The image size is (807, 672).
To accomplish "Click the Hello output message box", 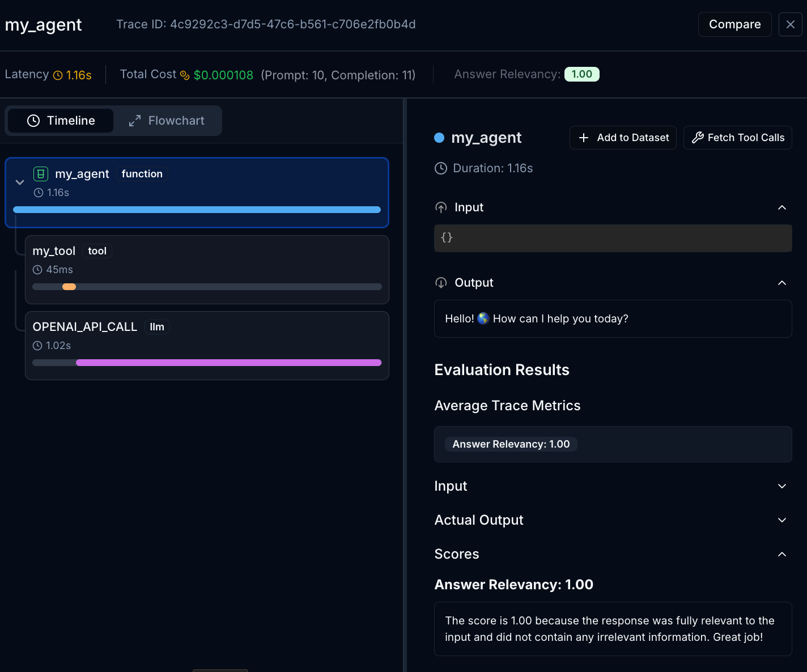I will tap(613, 319).
